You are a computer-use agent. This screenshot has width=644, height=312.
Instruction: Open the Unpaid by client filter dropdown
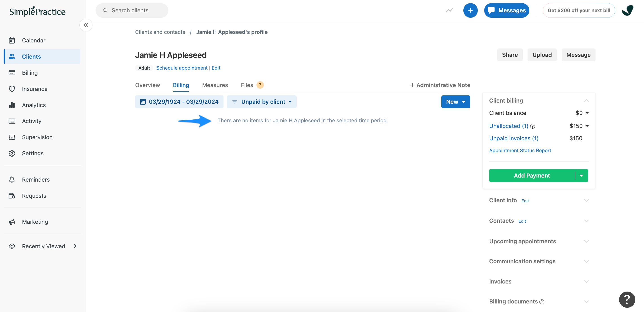coord(261,101)
